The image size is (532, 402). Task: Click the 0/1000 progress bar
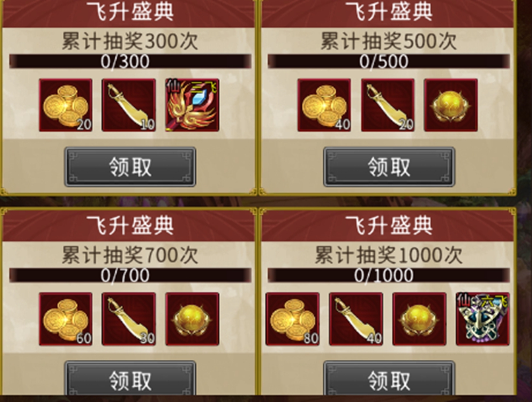(389, 275)
